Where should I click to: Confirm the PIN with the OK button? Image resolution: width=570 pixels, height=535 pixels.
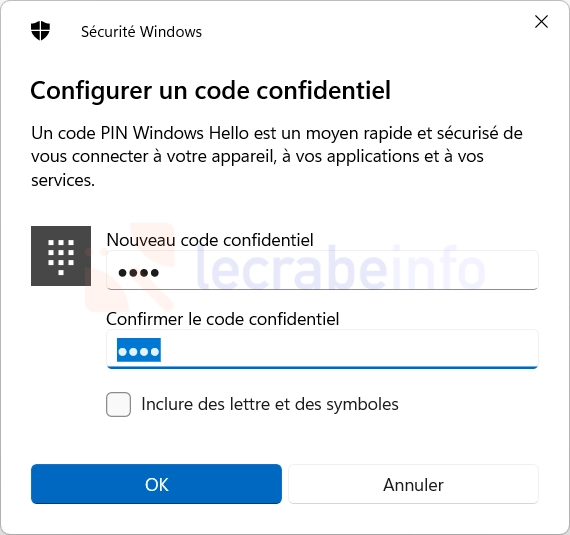coord(156,484)
